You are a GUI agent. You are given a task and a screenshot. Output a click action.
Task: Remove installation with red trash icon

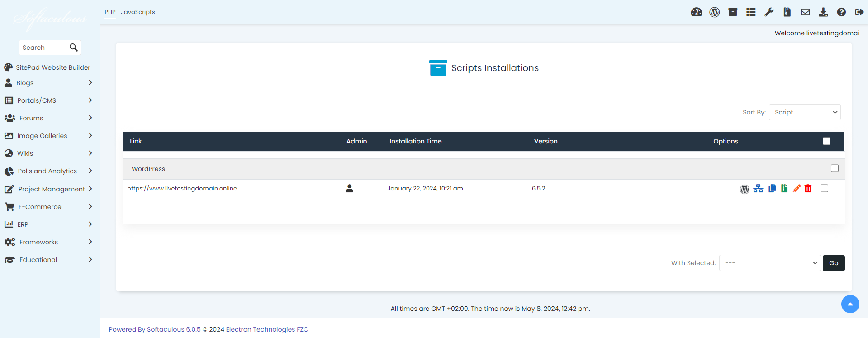[808, 188]
